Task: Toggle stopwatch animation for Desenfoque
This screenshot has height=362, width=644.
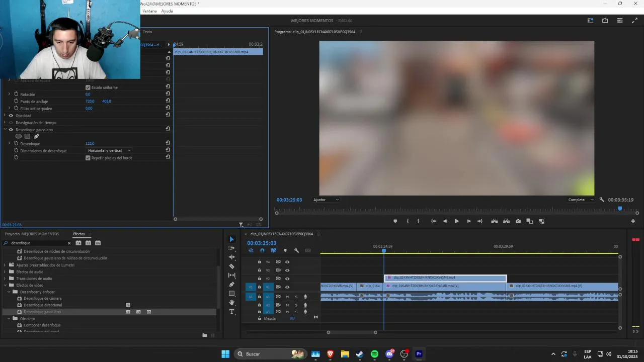Action: tap(16, 143)
